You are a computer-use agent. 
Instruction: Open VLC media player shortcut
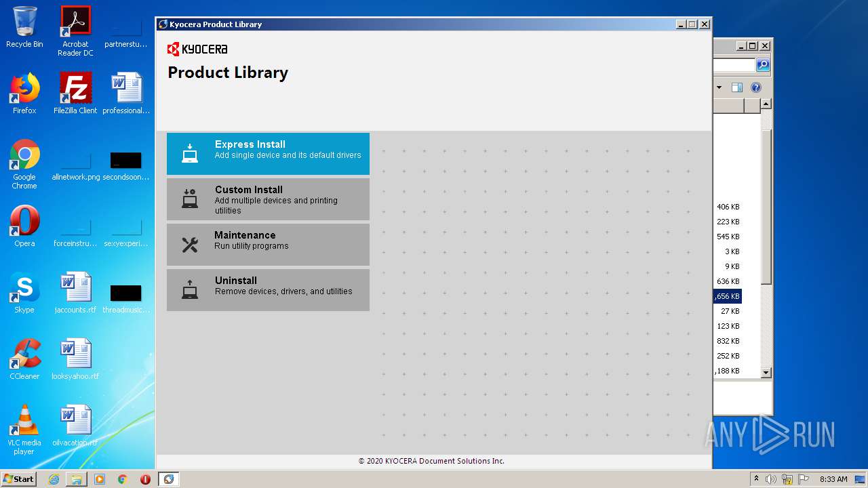24,430
